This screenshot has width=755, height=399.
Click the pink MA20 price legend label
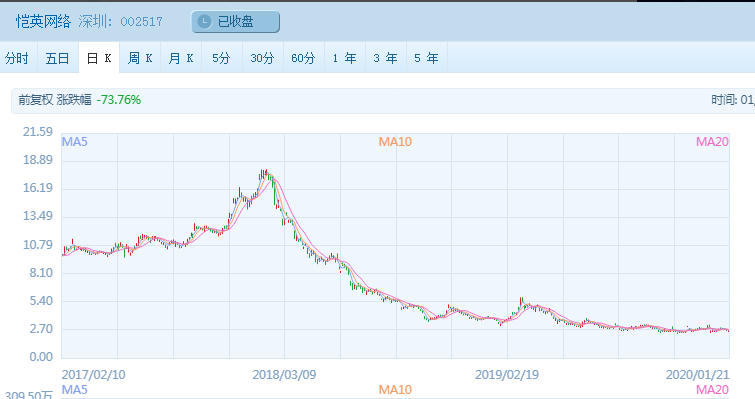pos(712,142)
